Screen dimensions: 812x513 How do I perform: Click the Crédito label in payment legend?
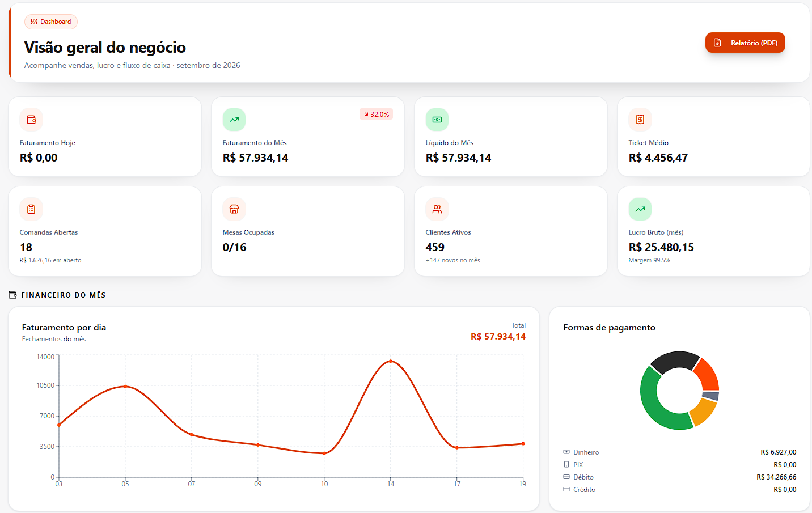point(585,489)
